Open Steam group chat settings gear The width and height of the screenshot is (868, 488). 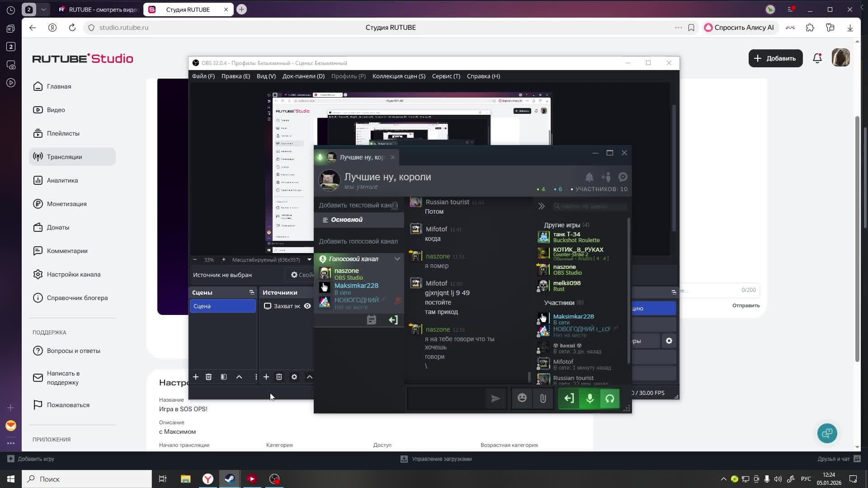(x=623, y=177)
